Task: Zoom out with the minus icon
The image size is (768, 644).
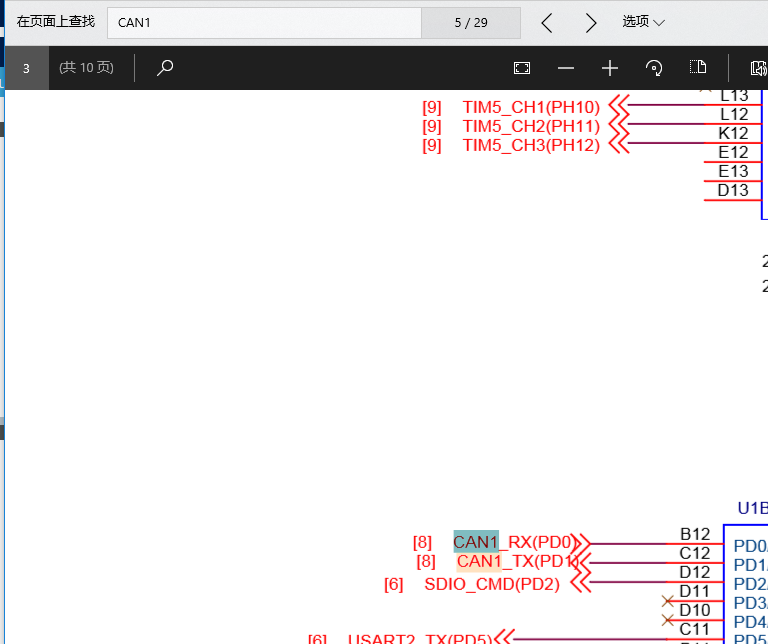Action: (x=566, y=68)
